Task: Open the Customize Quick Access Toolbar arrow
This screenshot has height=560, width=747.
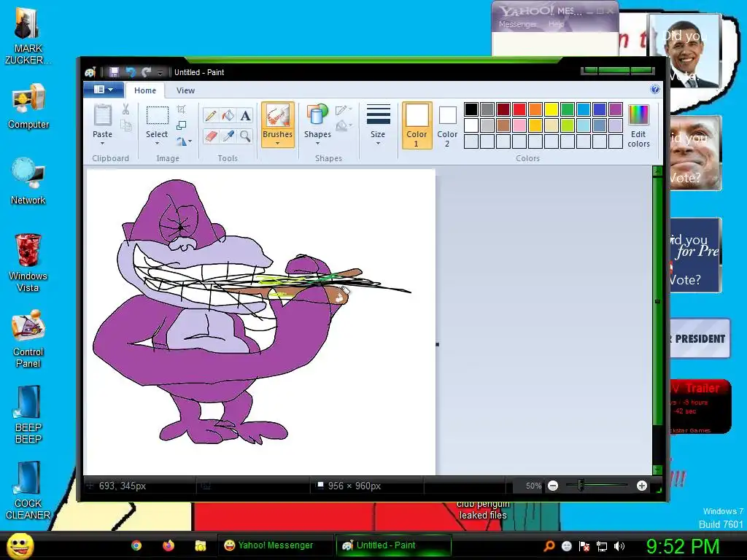Action: 160,72
